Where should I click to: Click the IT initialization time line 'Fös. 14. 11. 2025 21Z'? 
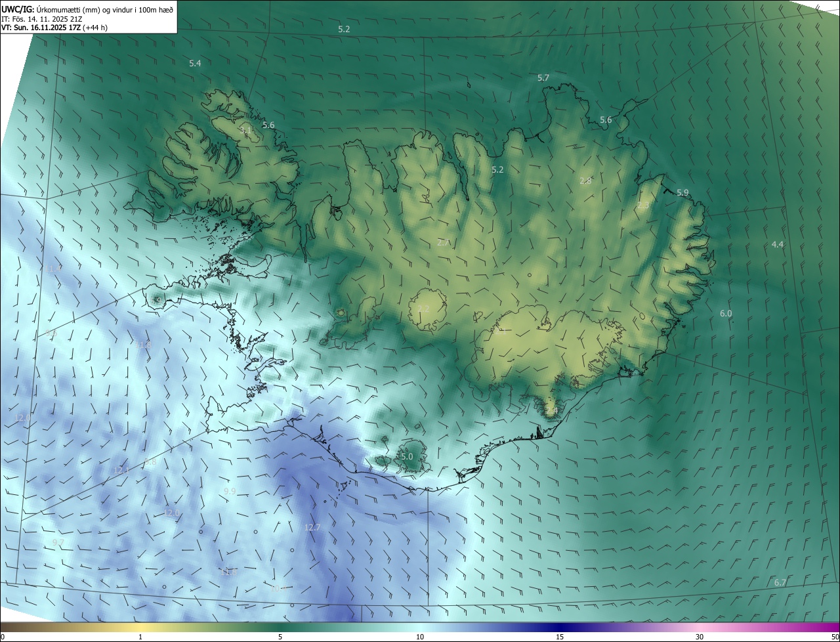click(46, 18)
